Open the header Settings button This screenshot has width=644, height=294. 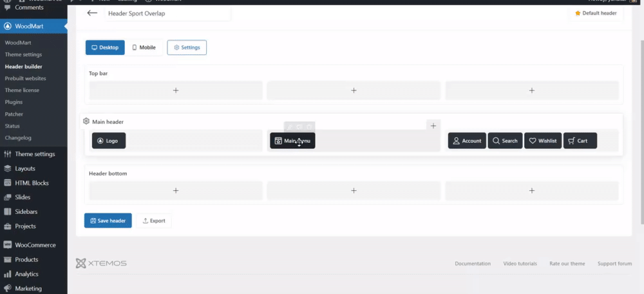click(187, 47)
